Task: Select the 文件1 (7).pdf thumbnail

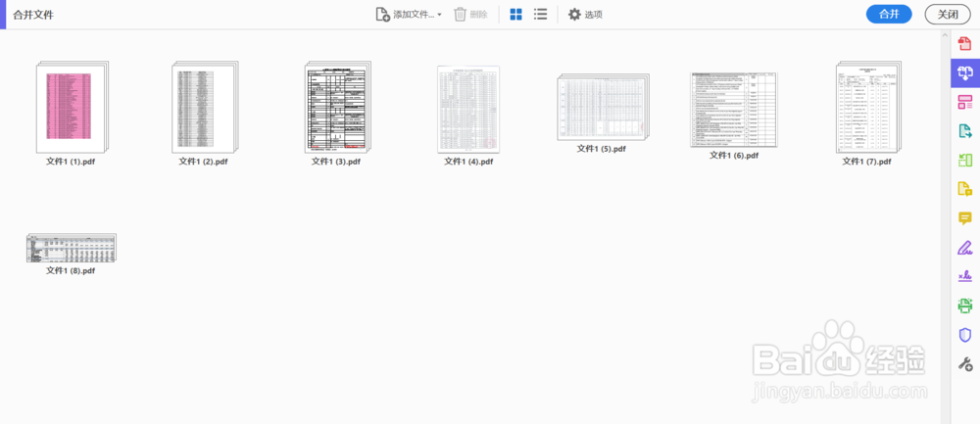Action: click(x=868, y=107)
